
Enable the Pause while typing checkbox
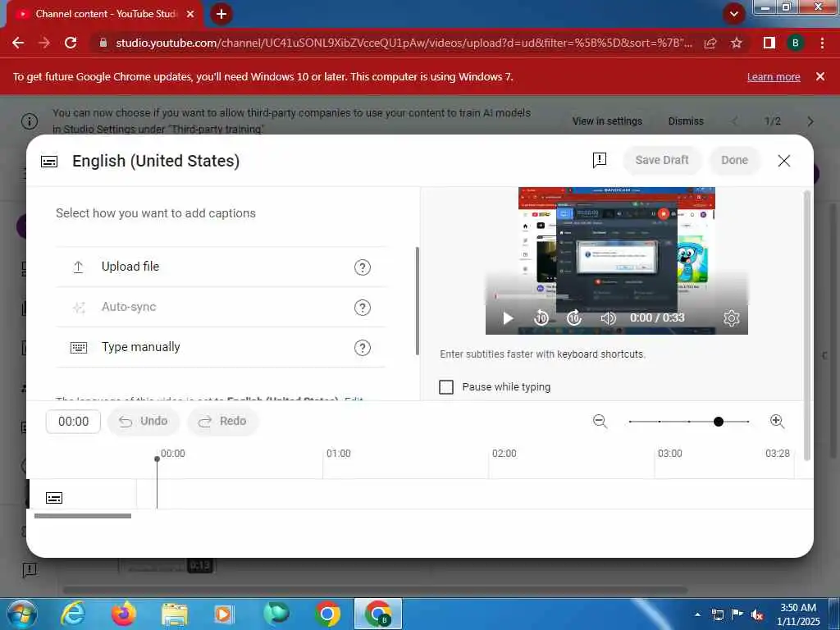(445, 387)
